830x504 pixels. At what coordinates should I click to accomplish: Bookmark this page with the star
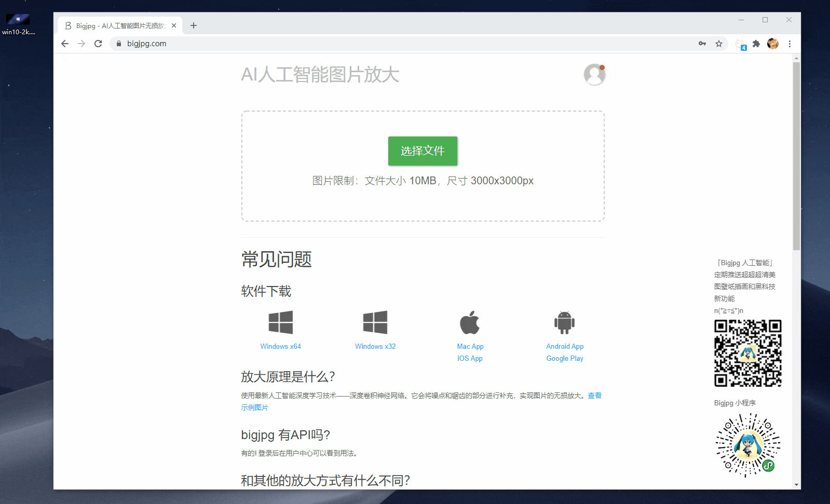(x=719, y=44)
